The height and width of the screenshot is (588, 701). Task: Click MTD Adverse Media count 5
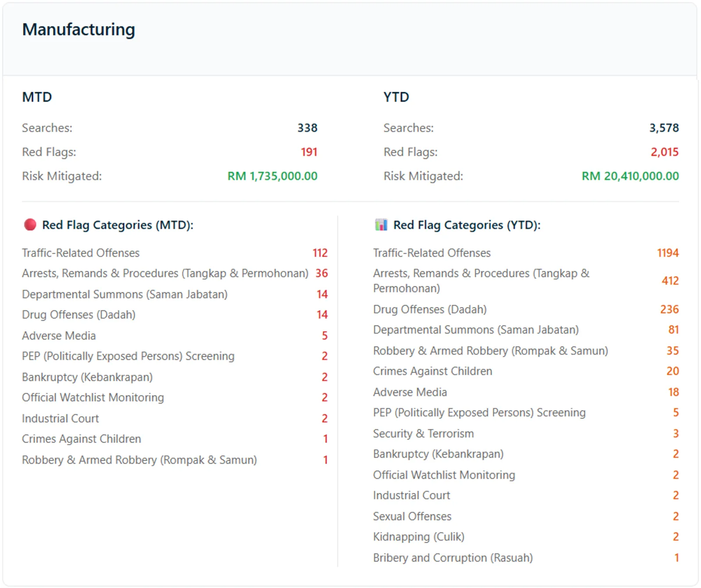(325, 336)
